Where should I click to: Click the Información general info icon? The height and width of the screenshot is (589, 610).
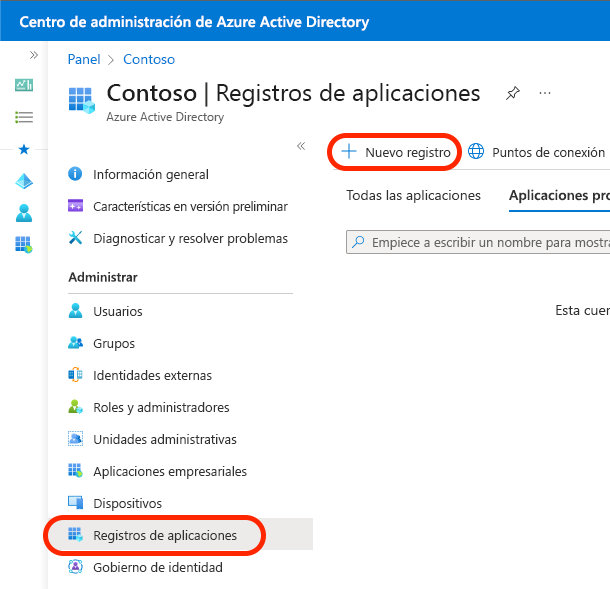tap(75, 174)
